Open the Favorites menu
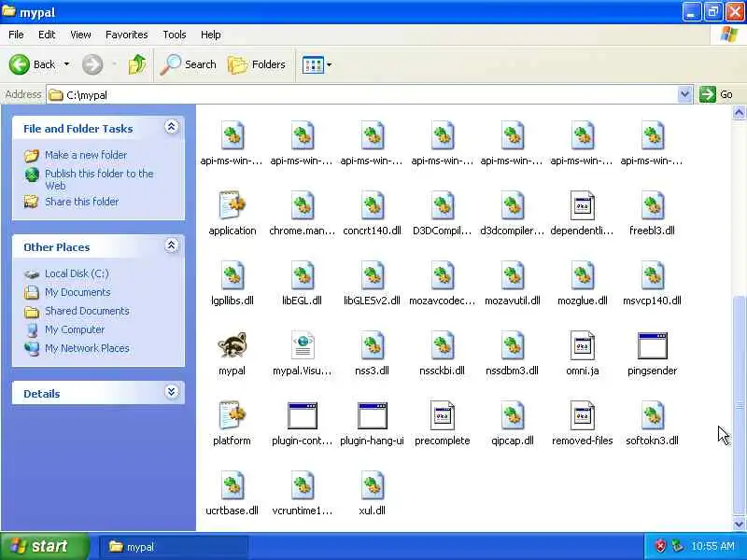 (x=127, y=35)
